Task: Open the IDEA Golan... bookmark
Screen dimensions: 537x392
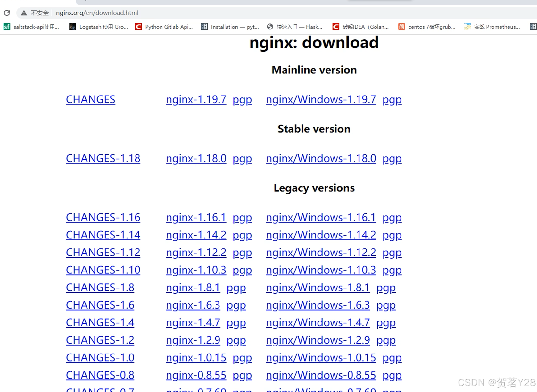Action: pos(360,27)
